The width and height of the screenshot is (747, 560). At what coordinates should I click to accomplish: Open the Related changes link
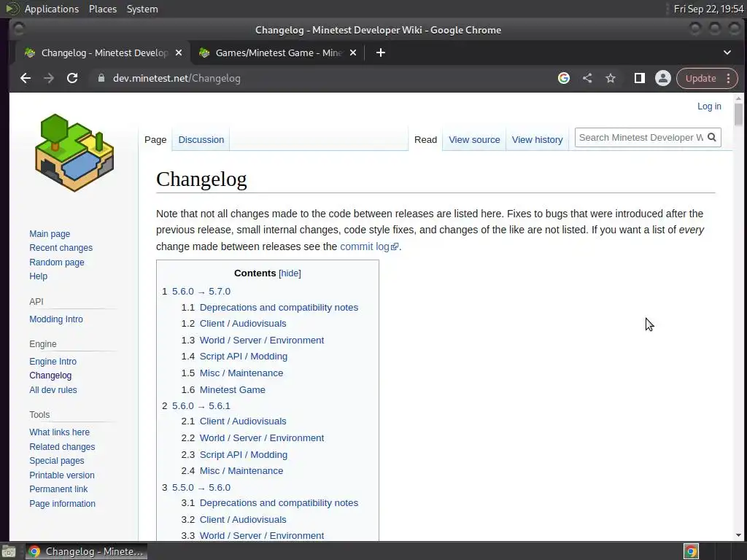pyautogui.click(x=62, y=447)
